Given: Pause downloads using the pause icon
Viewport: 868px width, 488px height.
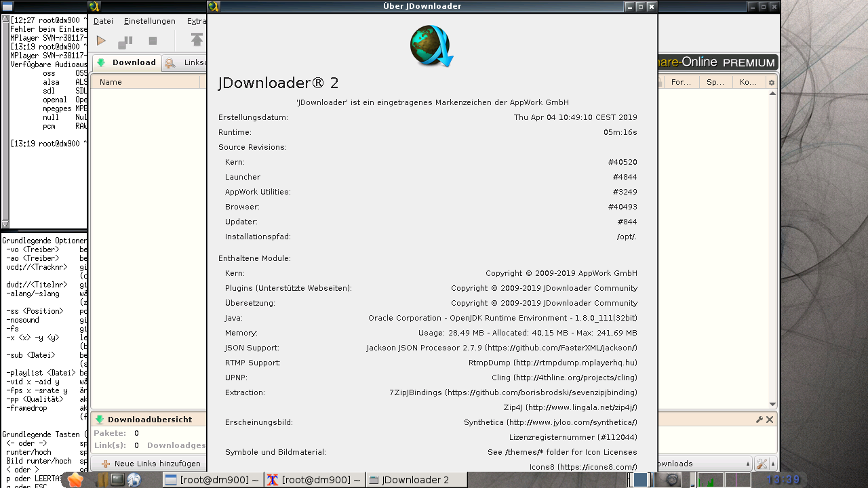Looking at the screenshot, I should tap(125, 41).
